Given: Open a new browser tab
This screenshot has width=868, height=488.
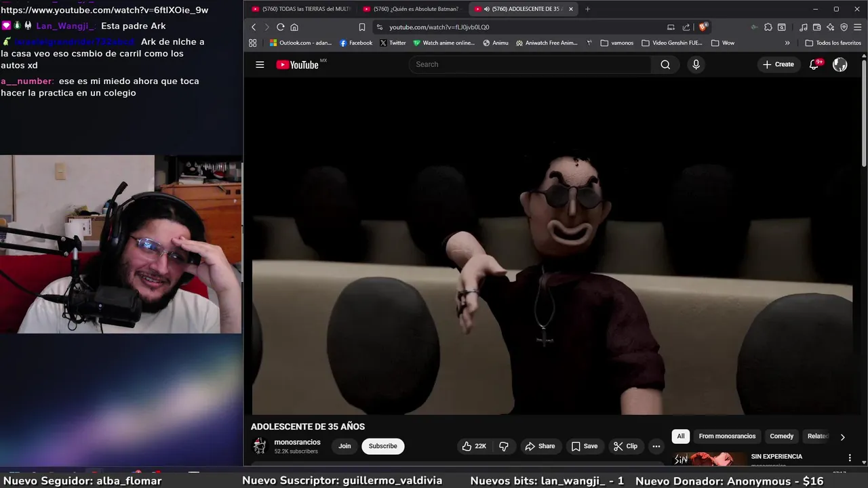Looking at the screenshot, I should coord(587,9).
